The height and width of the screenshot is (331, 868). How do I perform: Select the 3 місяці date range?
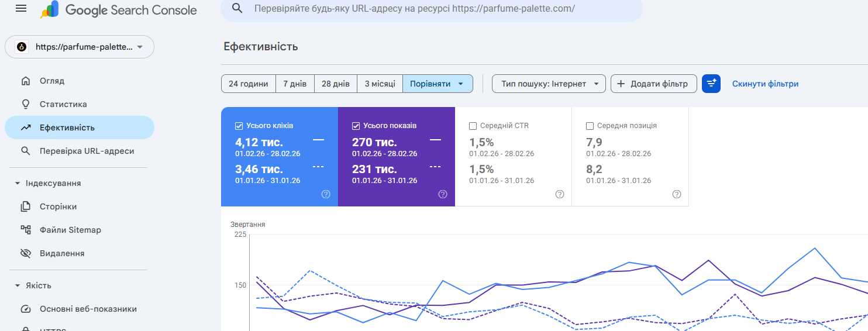(x=380, y=84)
